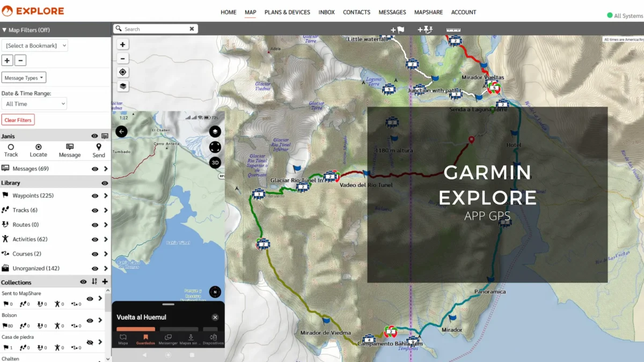
Task: Click the Track icon for Janis
Action: 11,150
